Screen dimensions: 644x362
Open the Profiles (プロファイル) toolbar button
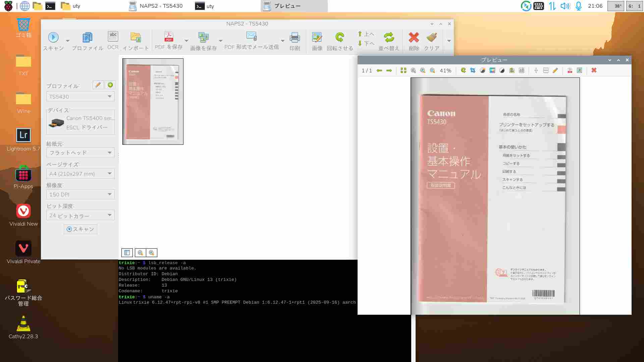point(88,41)
